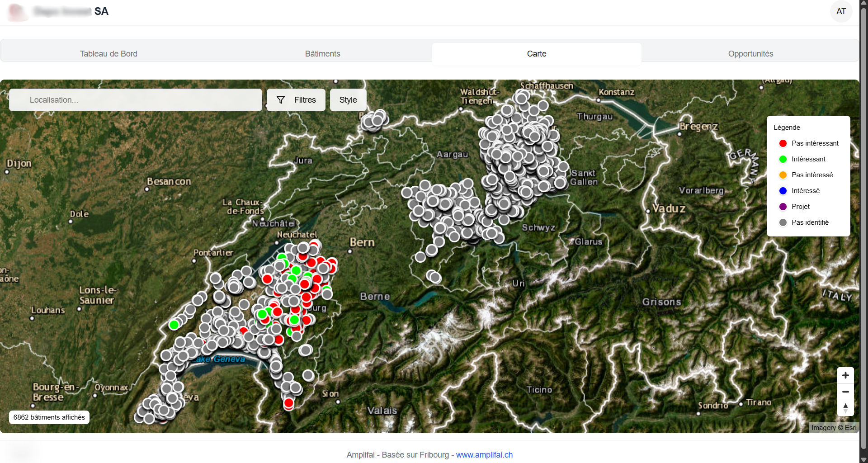
Task: Switch to the Bâtiments tab
Action: click(322, 54)
